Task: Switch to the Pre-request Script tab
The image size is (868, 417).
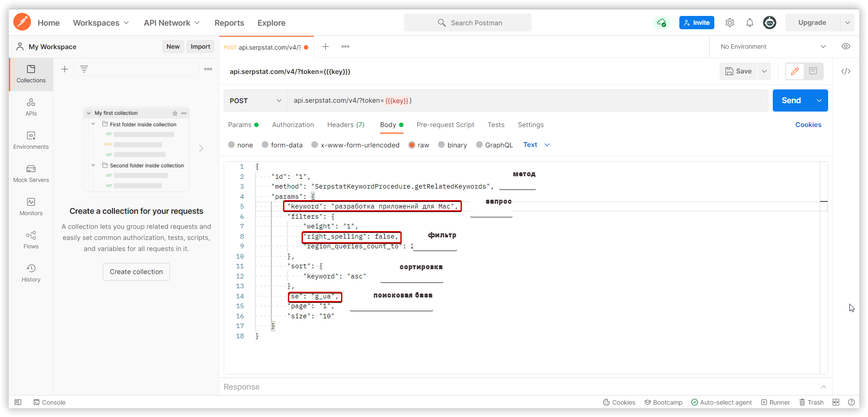Action: coord(446,125)
